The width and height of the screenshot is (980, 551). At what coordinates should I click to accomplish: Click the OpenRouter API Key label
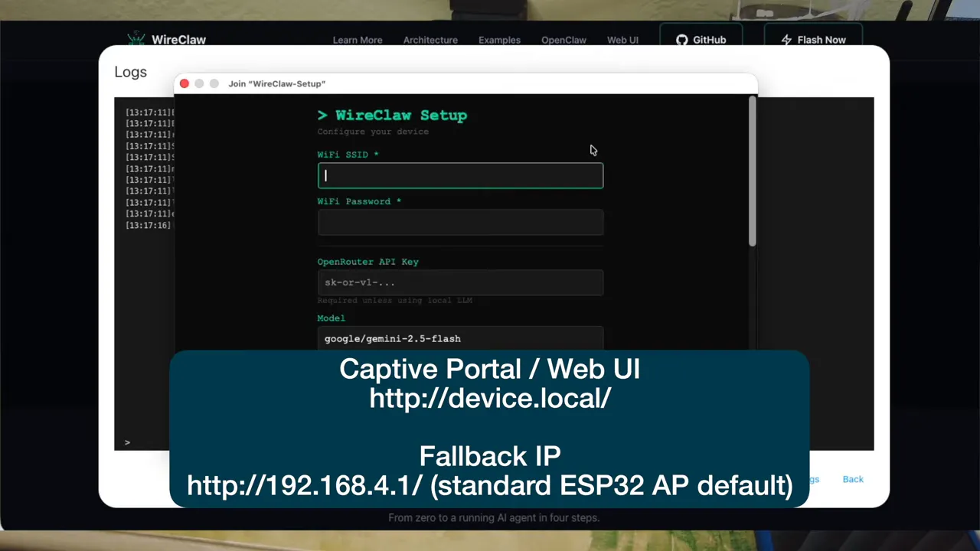tap(367, 262)
